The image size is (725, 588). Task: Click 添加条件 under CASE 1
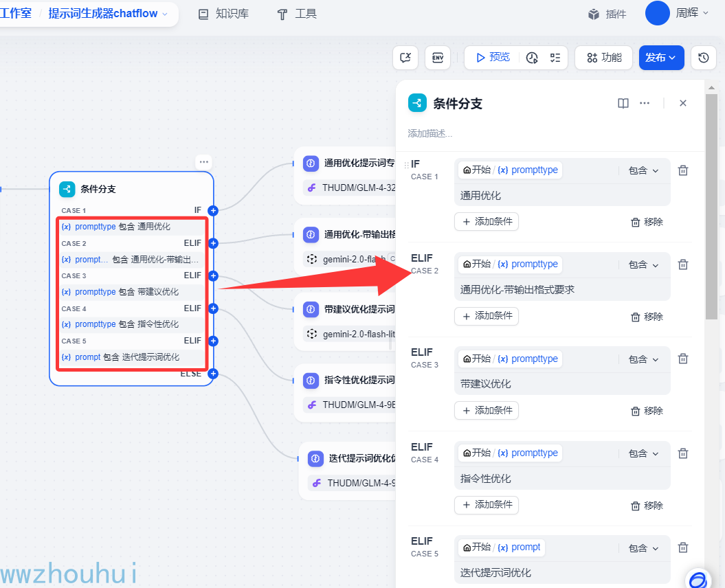pyautogui.click(x=487, y=221)
